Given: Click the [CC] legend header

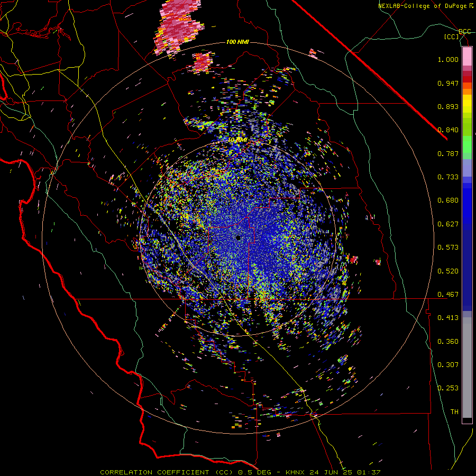Looking at the screenshot, I should point(452,36).
